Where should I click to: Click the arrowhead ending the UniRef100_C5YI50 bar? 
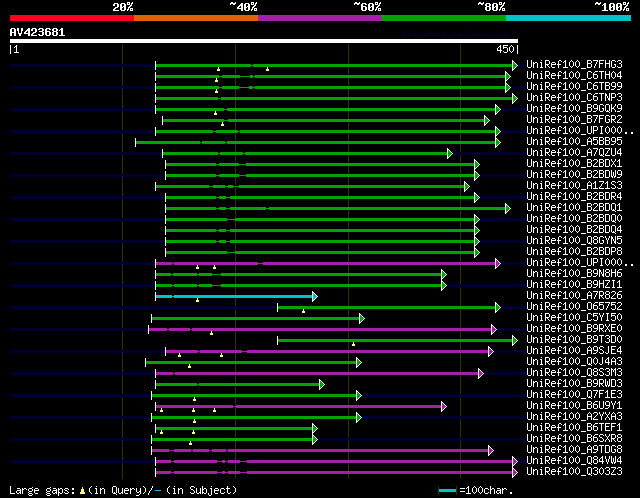click(362, 318)
